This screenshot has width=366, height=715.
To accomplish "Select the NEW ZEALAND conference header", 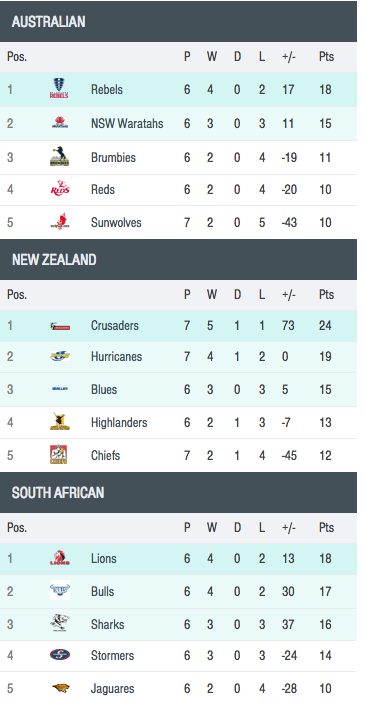I will [178, 259].
